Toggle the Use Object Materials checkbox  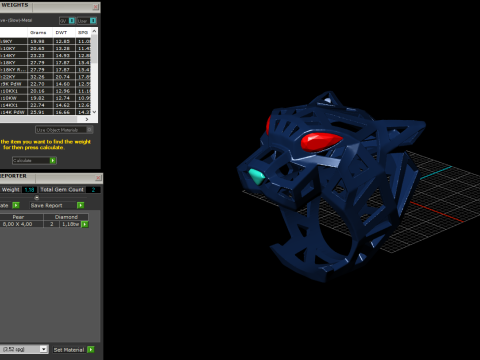point(90,130)
